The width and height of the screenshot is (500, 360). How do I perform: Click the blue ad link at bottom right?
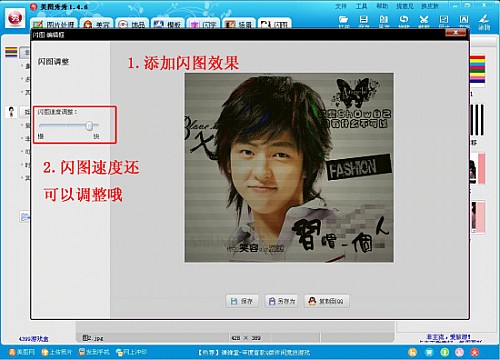(x=449, y=338)
